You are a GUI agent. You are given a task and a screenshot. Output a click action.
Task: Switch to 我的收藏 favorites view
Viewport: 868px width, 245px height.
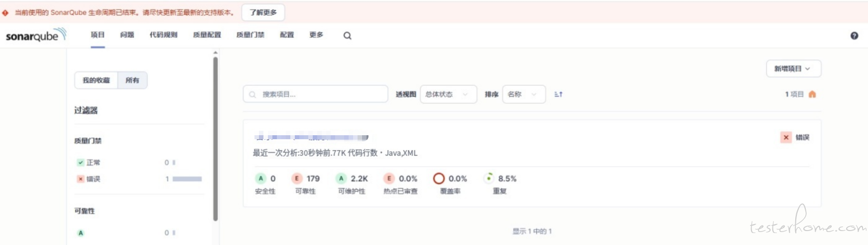96,80
